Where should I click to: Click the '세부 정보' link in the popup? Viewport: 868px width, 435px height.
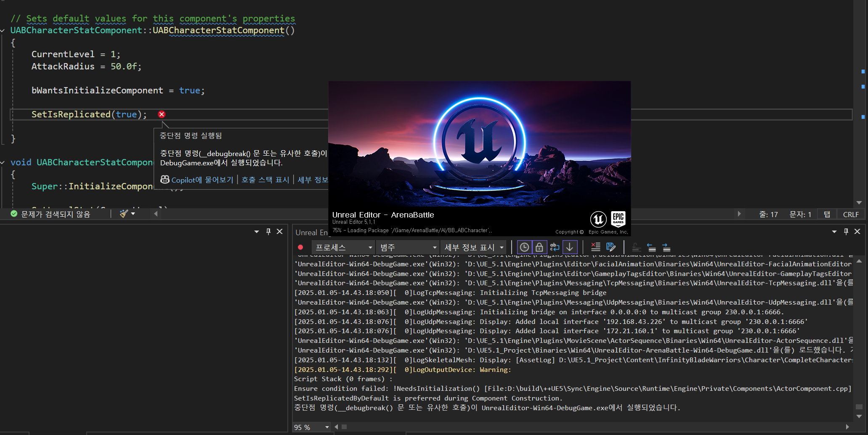pyautogui.click(x=313, y=180)
